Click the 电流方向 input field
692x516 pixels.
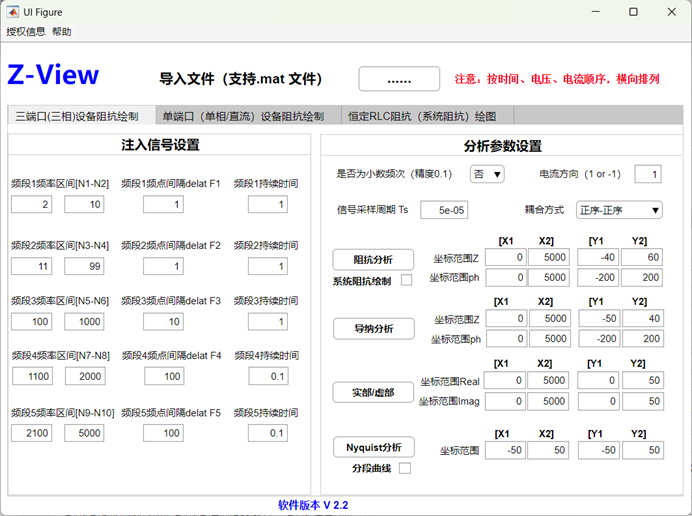(648, 174)
